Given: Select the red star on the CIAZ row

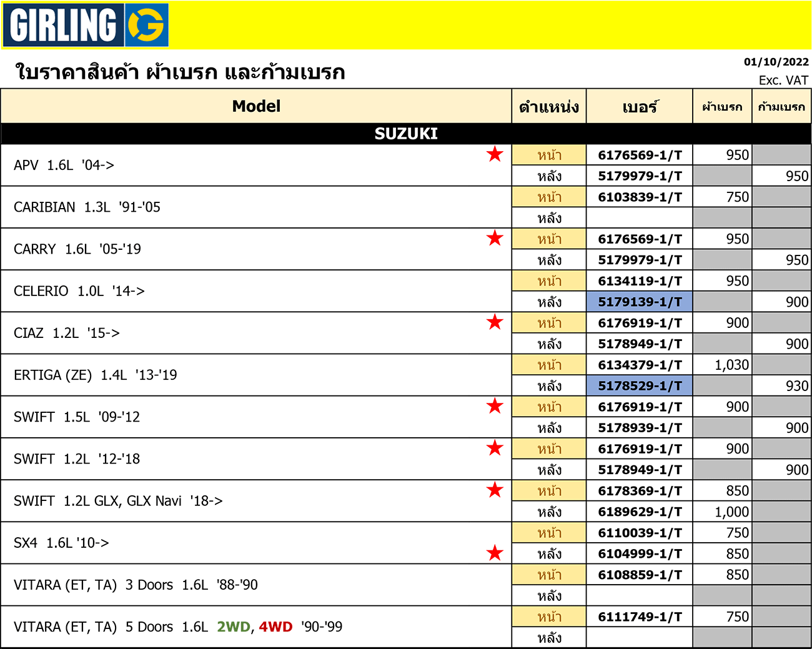Looking at the screenshot, I should click(x=495, y=322).
